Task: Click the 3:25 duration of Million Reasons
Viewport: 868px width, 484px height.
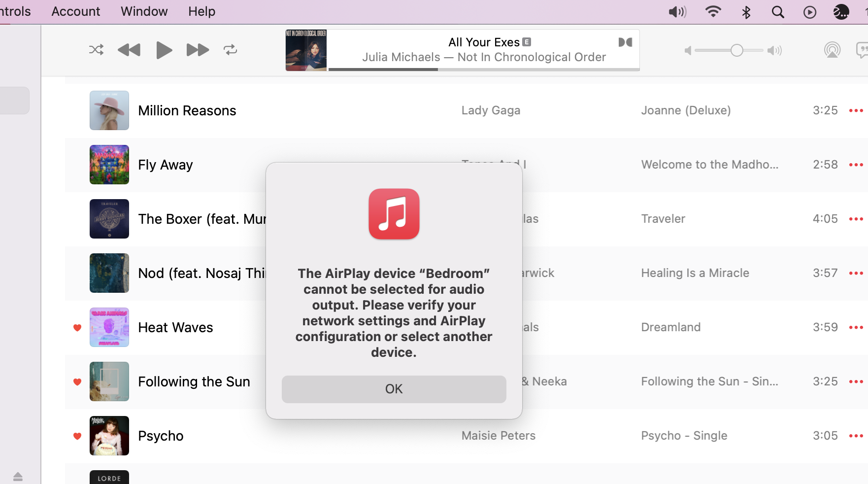Action: click(825, 110)
